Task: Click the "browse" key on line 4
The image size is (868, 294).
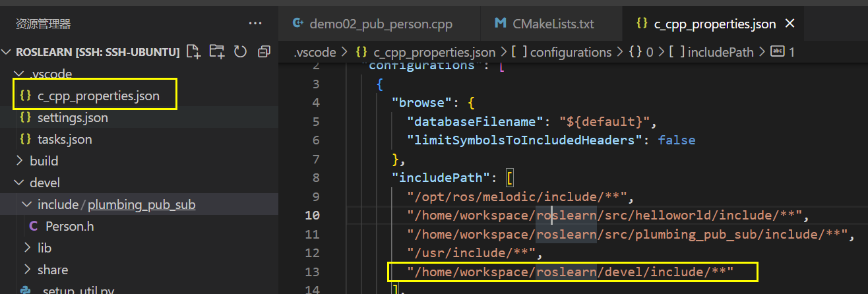Action: (420, 102)
